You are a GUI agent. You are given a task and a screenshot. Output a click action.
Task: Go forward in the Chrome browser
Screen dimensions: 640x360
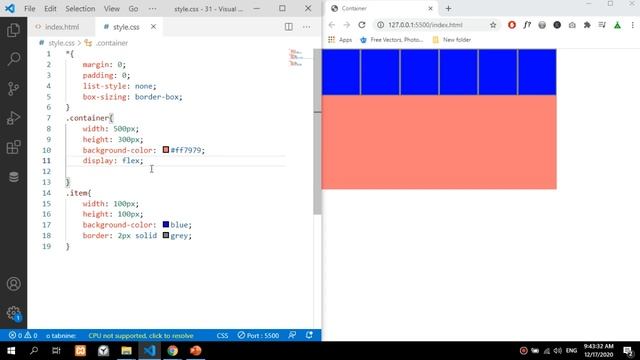coord(347,25)
